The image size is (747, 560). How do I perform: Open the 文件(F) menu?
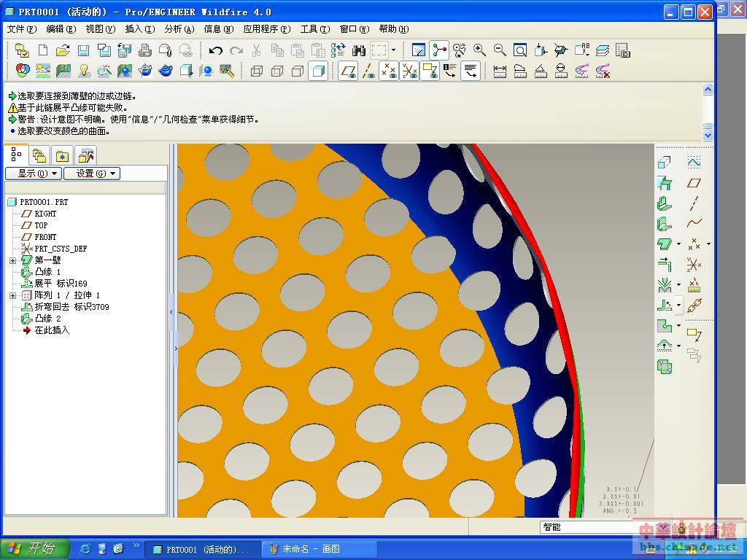pos(21,29)
